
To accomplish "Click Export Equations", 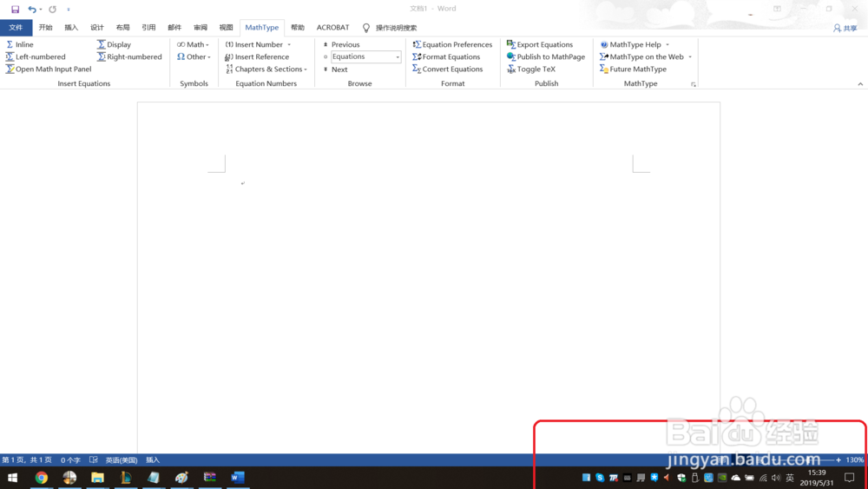I will coord(540,44).
